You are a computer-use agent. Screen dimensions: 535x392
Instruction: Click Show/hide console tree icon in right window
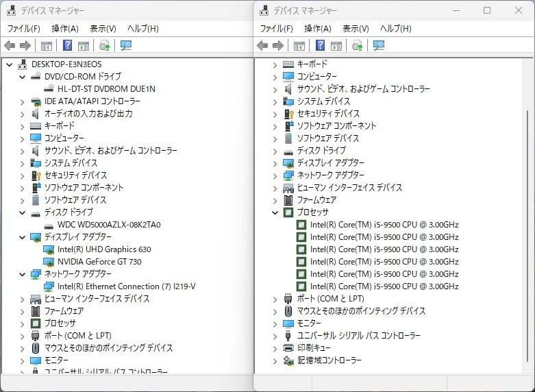tap(299, 45)
